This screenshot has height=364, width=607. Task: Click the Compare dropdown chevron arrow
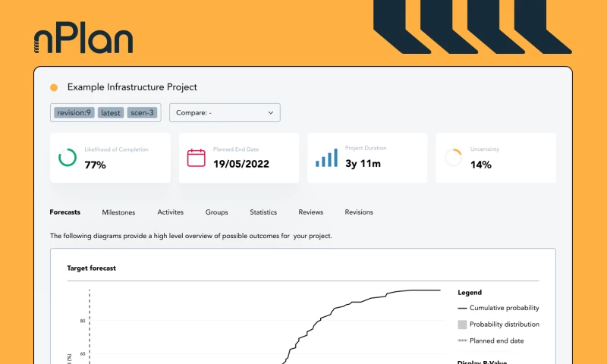pyautogui.click(x=271, y=113)
